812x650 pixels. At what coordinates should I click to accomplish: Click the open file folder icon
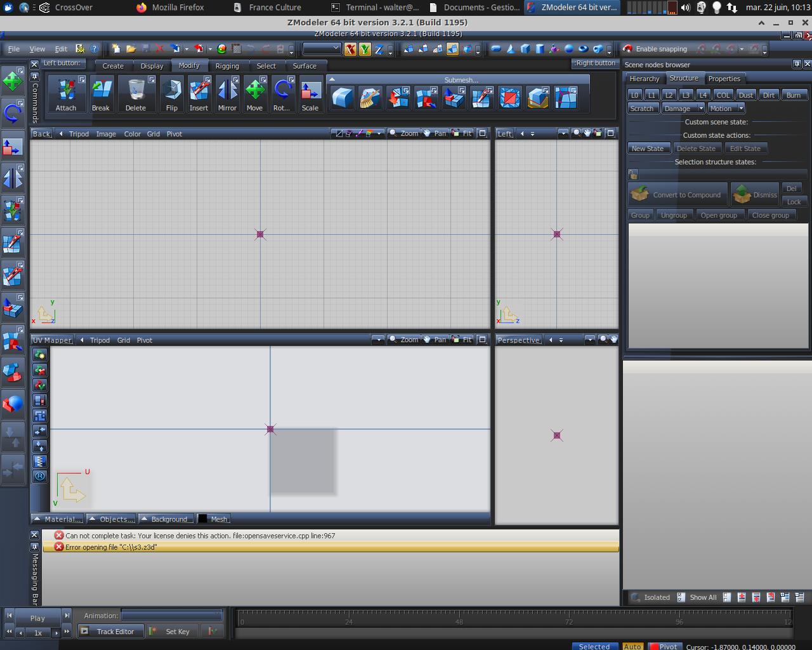pyautogui.click(x=131, y=49)
